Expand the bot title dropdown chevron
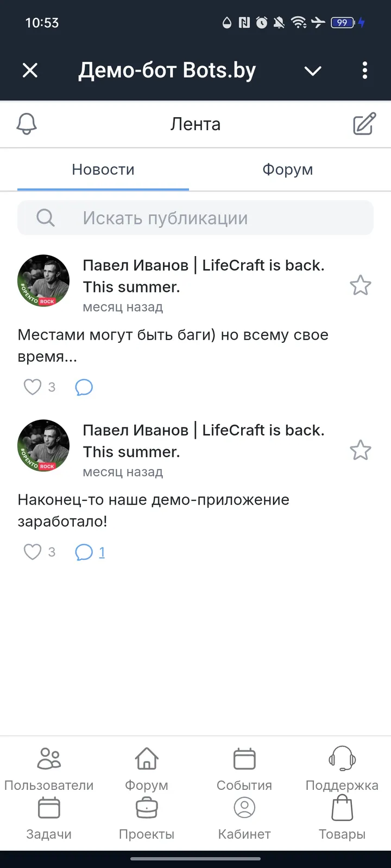 (312, 71)
